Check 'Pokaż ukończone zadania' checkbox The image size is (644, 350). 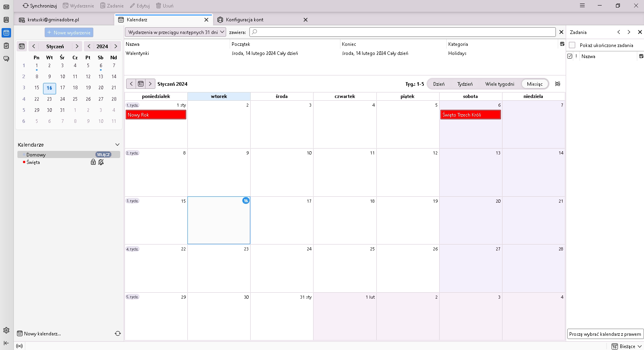572,45
